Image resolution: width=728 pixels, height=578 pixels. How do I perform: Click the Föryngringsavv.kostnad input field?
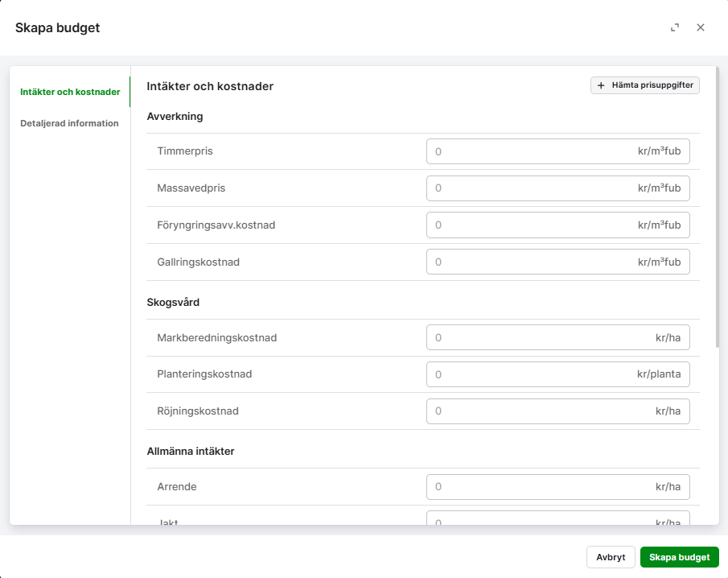tap(531, 225)
